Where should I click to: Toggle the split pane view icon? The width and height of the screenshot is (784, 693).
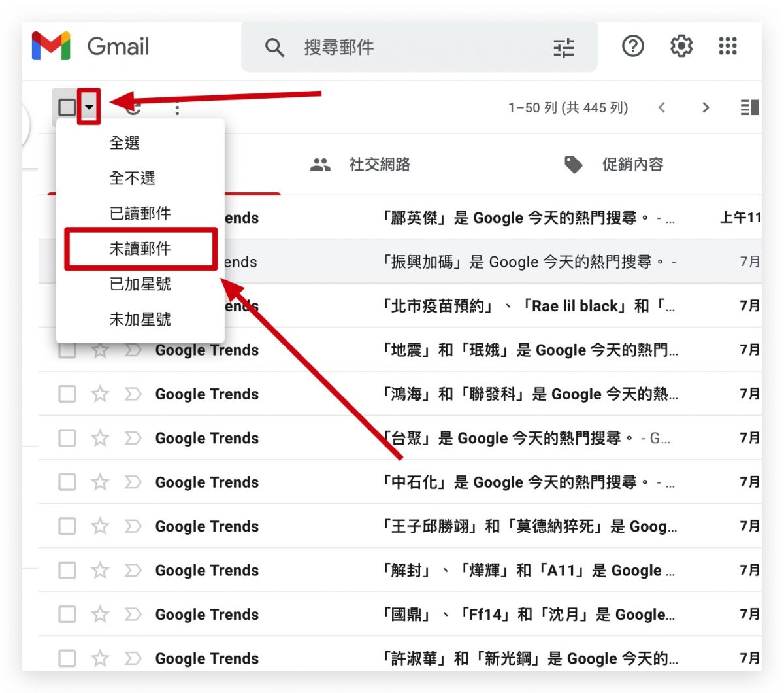coord(749,107)
